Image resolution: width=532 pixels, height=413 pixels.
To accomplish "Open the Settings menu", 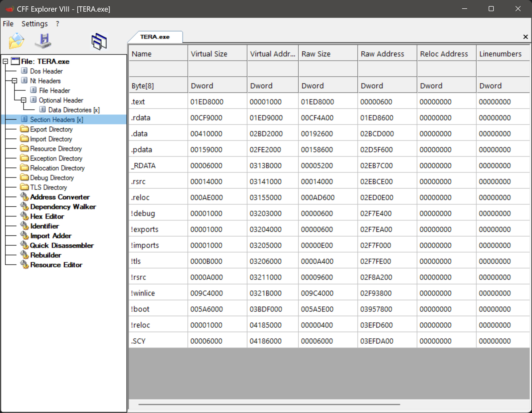I will [x=34, y=24].
